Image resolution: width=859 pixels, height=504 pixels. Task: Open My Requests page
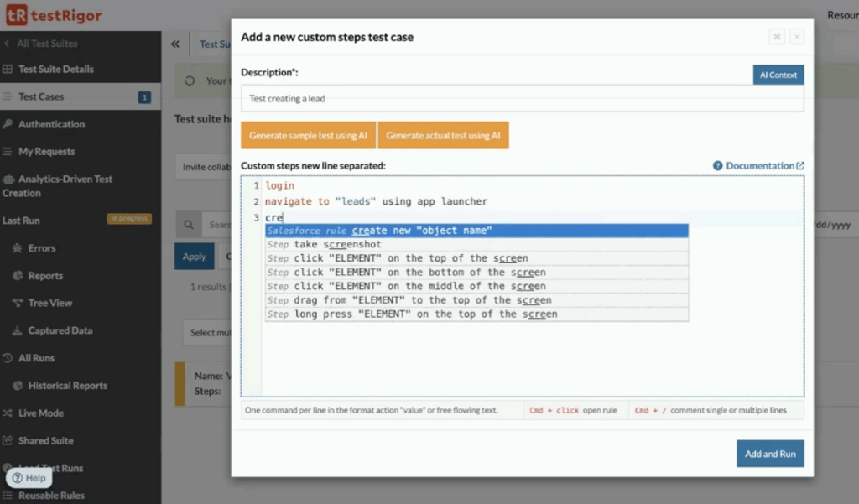click(47, 152)
